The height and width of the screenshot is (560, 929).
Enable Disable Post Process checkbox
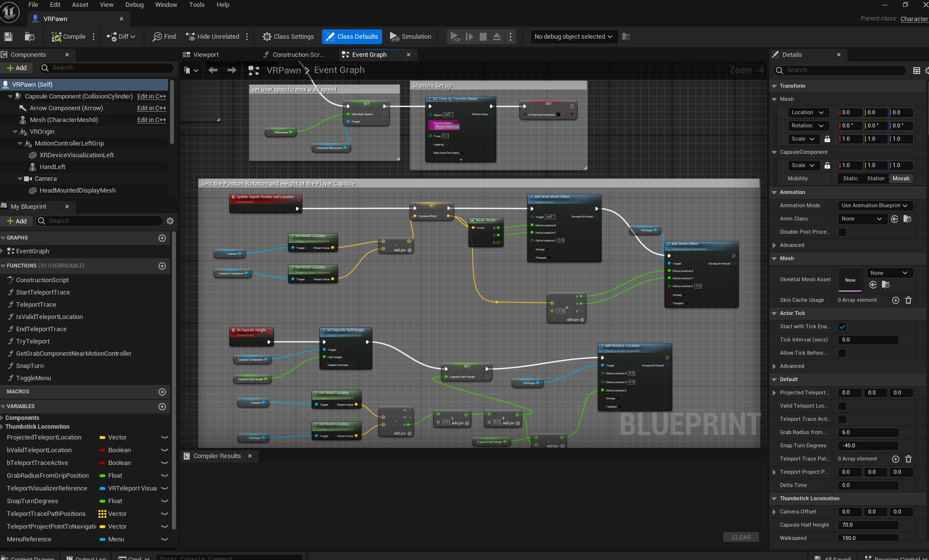(842, 232)
